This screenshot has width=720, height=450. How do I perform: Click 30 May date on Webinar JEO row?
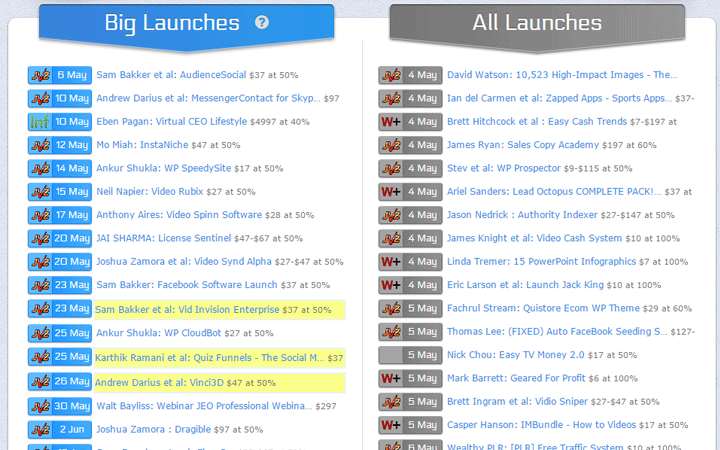(72, 406)
